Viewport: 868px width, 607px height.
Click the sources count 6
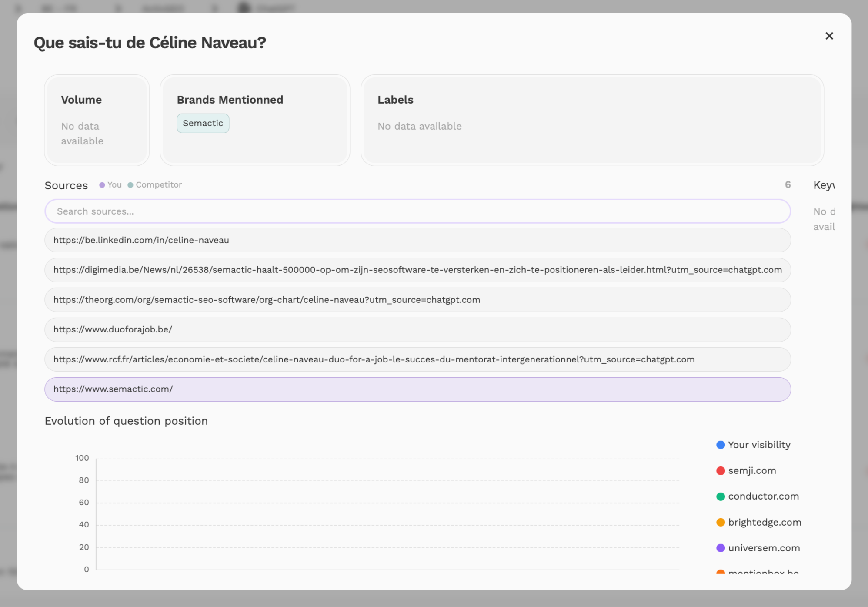(x=788, y=185)
